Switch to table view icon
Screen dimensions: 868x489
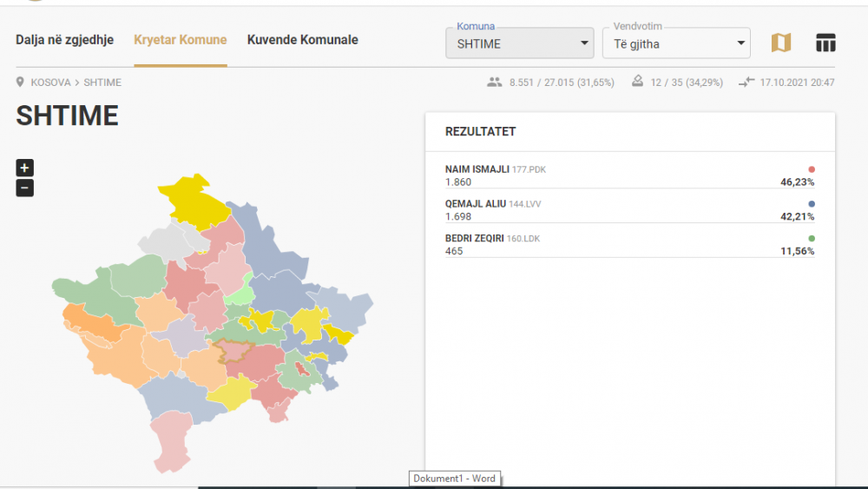tap(825, 43)
